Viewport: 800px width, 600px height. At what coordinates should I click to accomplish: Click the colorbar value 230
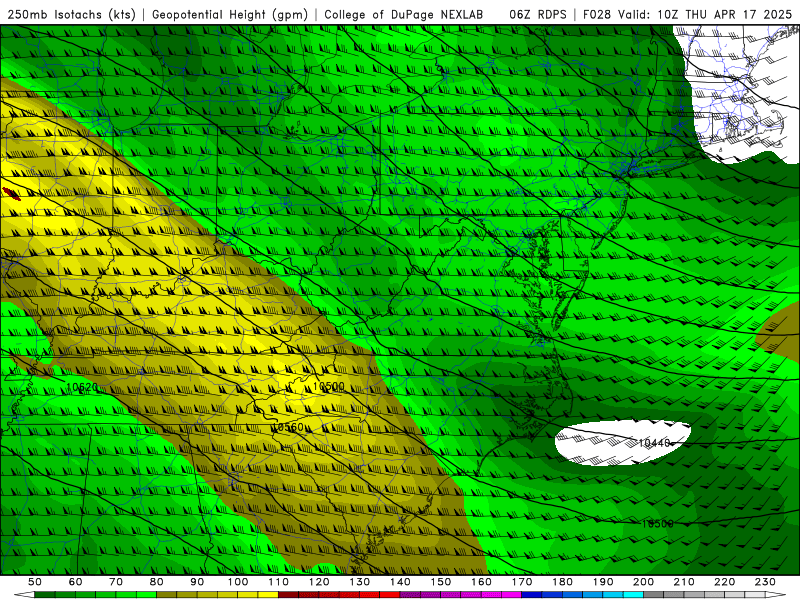(x=765, y=582)
